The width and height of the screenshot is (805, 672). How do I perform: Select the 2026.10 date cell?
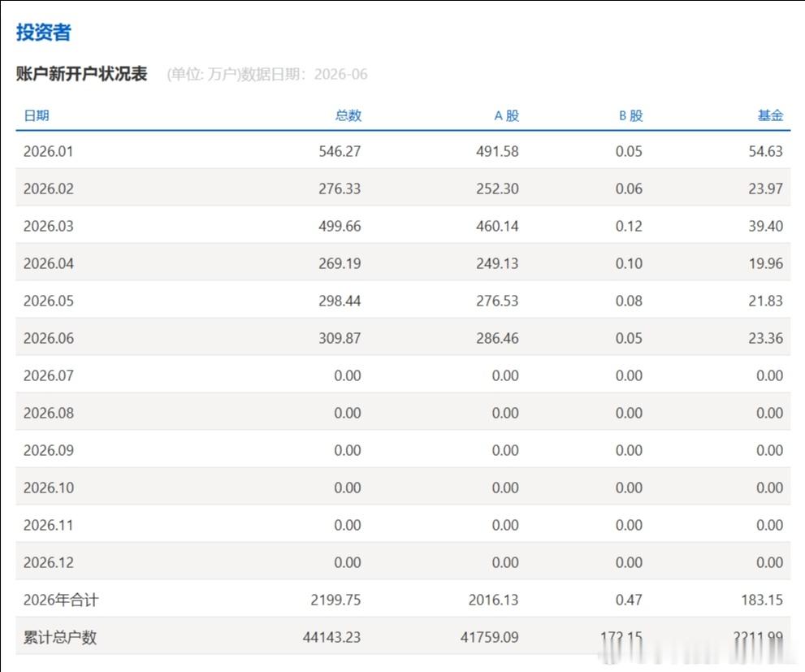pyautogui.click(x=48, y=488)
